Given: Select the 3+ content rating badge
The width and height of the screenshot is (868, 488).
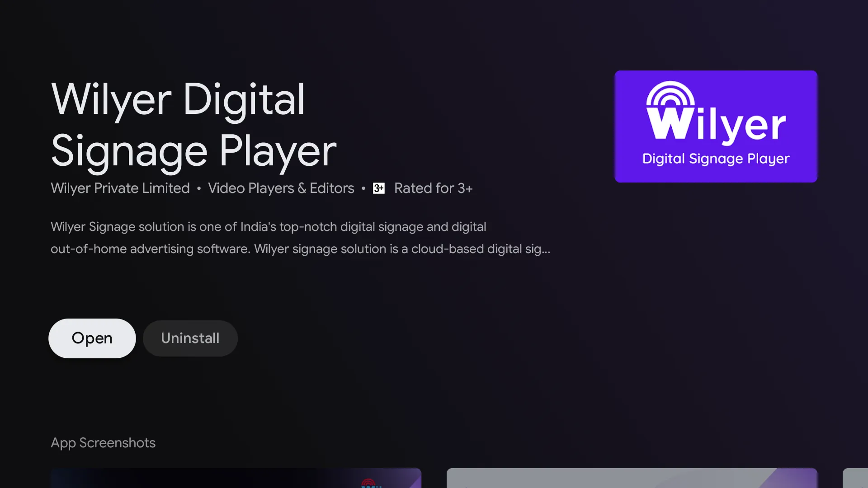Looking at the screenshot, I should [x=379, y=188].
